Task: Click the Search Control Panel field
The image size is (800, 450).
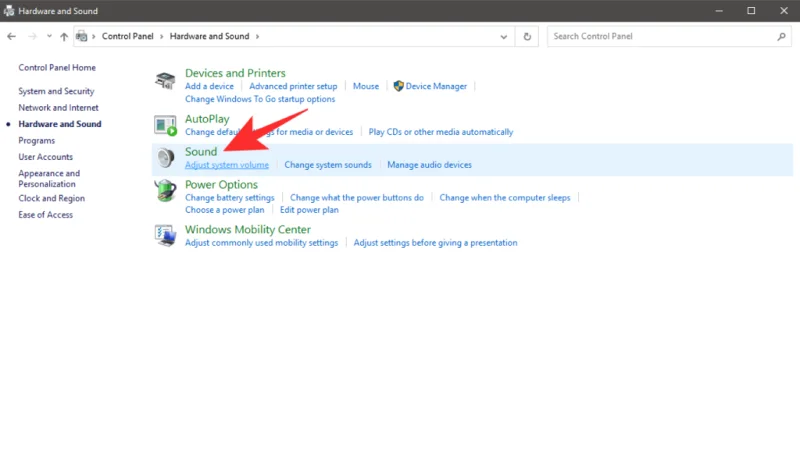Action: tap(660, 36)
